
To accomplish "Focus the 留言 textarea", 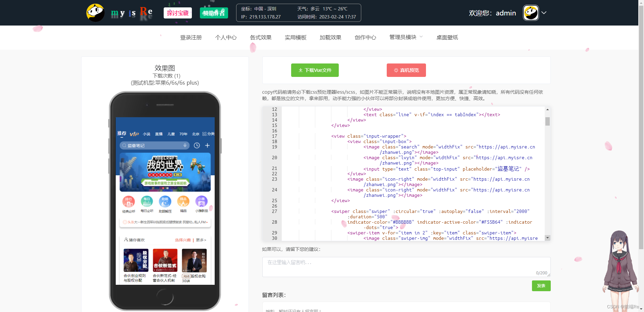I will click(x=406, y=267).
